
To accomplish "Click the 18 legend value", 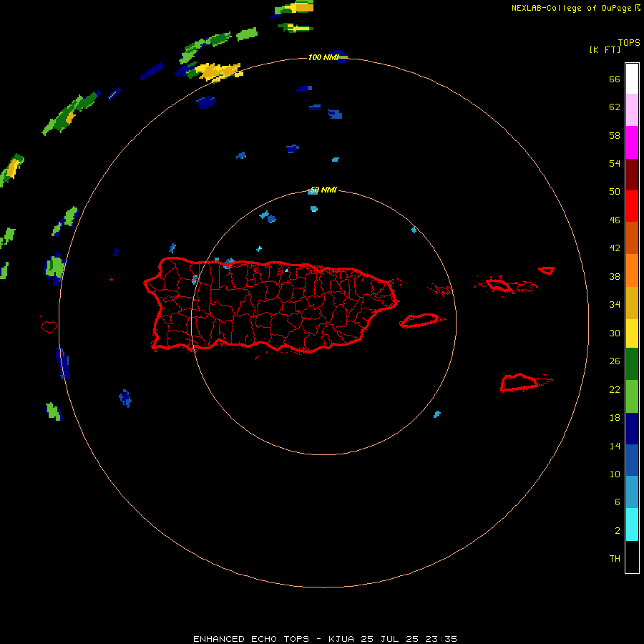I will pyautogui.click(x=615, y=418).
